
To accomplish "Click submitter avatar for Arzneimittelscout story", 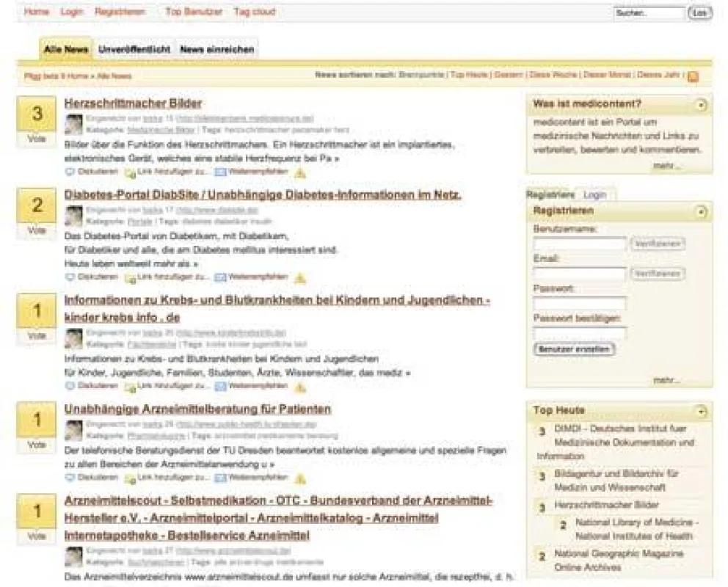I will [x=73, y=556].
